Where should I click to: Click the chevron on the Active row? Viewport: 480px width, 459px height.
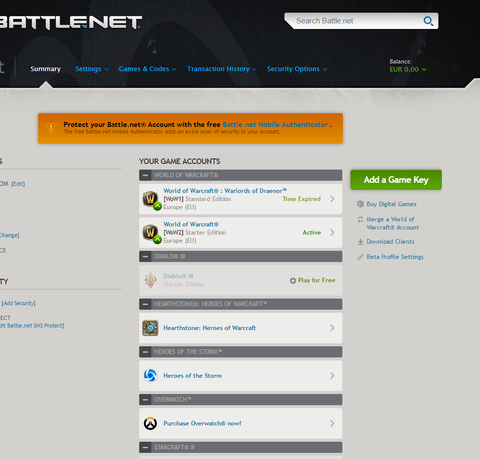tap(332, 232)
